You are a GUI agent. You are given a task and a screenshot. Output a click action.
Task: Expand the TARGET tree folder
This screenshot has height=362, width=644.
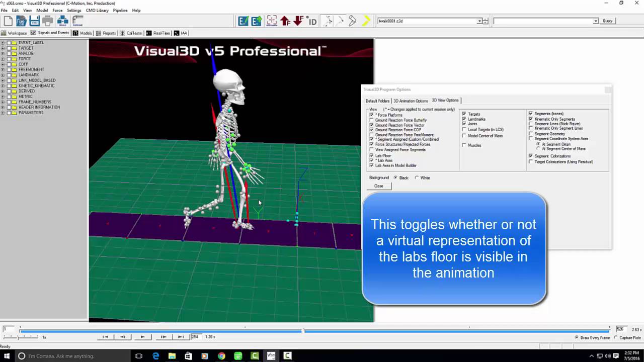click(x=3, y=48)
